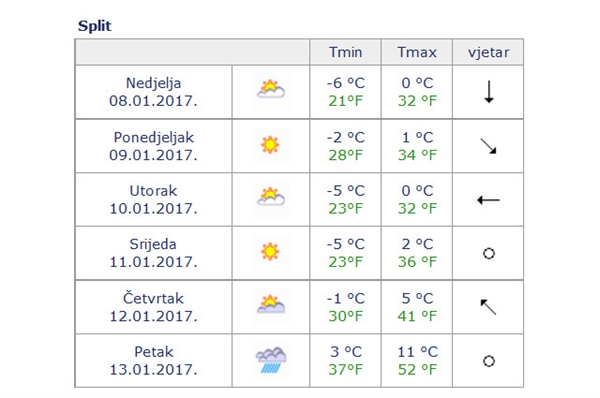This screenshot has width=600, height=398.
Task: Select the Tmax column header
Action: pos(417,52)
